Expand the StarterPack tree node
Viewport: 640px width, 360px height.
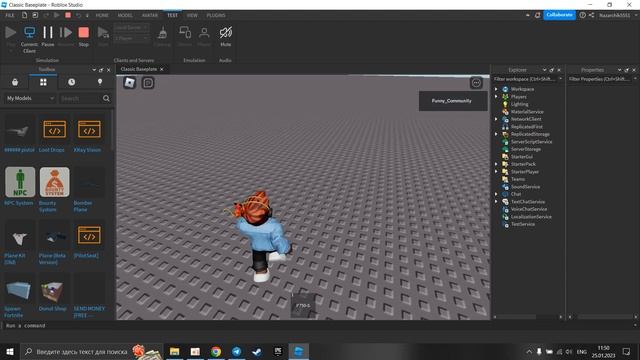pos(496,164)
